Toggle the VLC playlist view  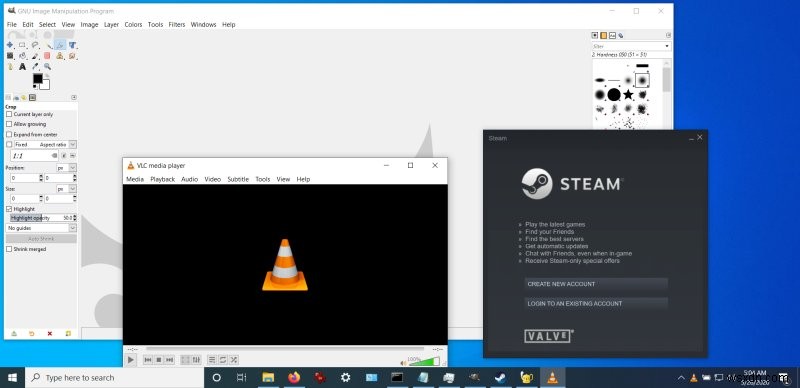click(x=212, y=360)
